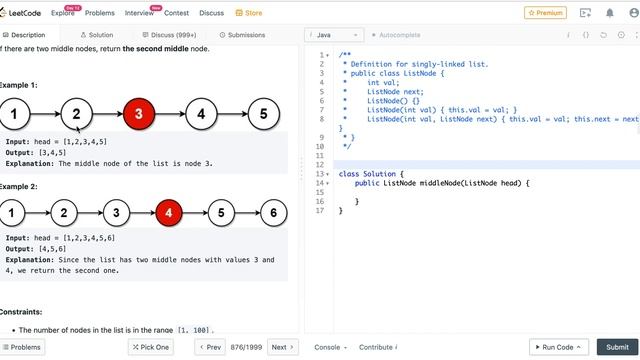Collapse the comment block fold arrow at line 1
This screenshot has width=640, height=360.
(327, 55)
